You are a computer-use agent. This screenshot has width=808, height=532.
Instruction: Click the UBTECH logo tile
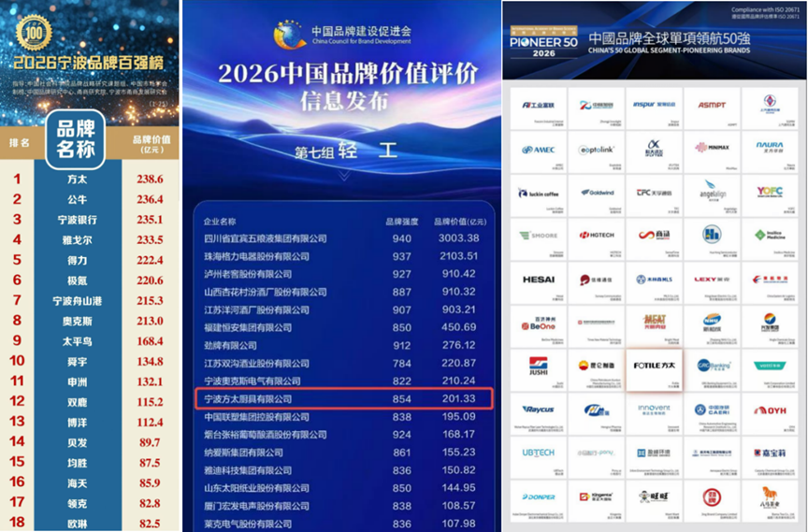(x=539, y=457)
